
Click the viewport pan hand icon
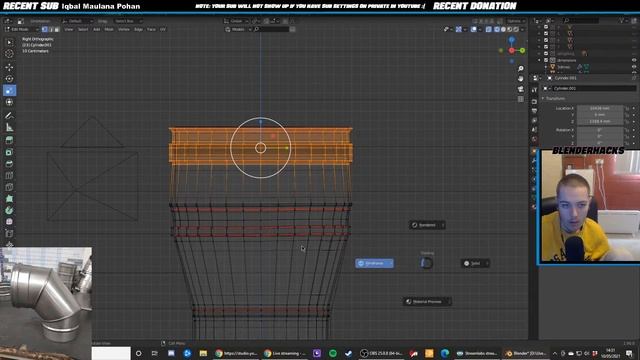pos(520,79)
